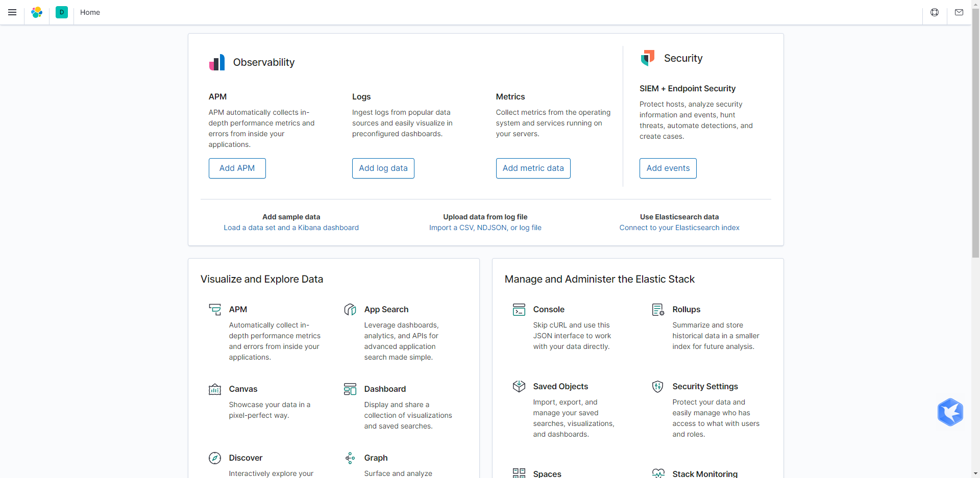This screenshot has width=980, height=478.
Task: Click the Upload data from log file heading
Action: (485, 217)
